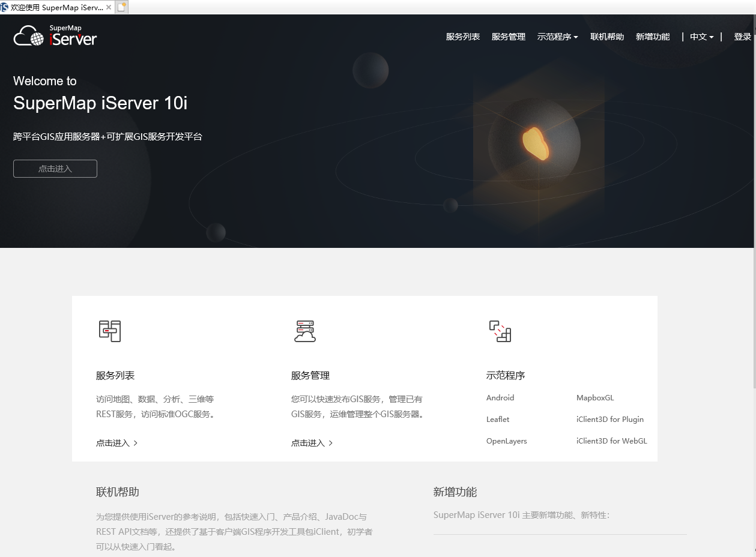Open the iClient3D for WebGL link

612,441
